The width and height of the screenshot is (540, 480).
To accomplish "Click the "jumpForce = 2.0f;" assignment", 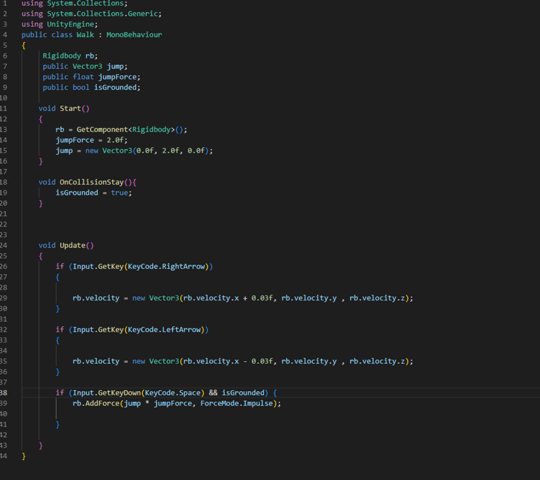I will 92,140.
